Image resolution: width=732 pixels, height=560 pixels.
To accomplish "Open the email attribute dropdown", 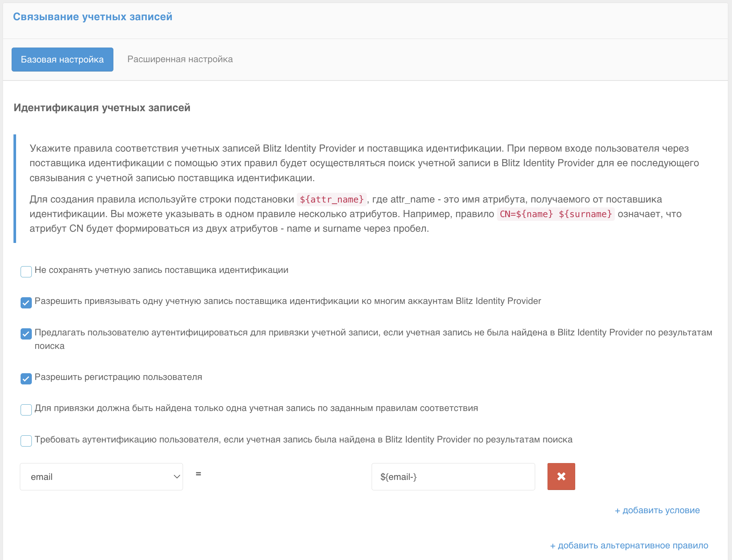I will tap(101, 477).
